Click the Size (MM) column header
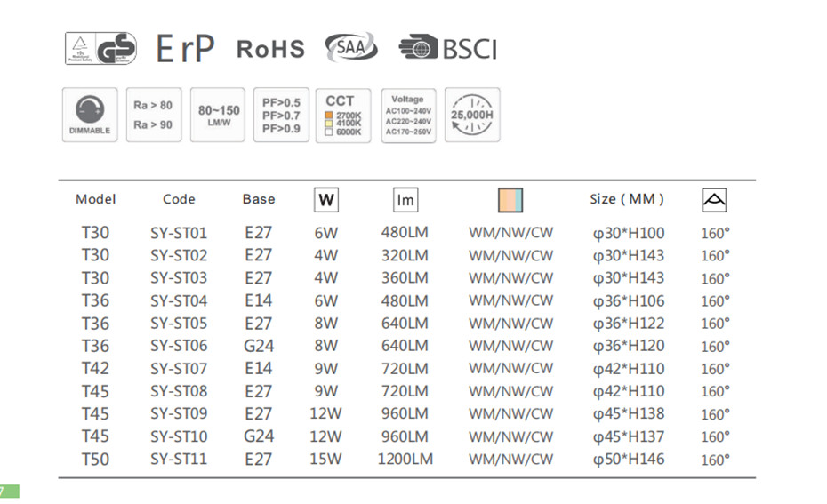Image resolution: width=827 pixels, height=504 pixels. coord(627,199)
